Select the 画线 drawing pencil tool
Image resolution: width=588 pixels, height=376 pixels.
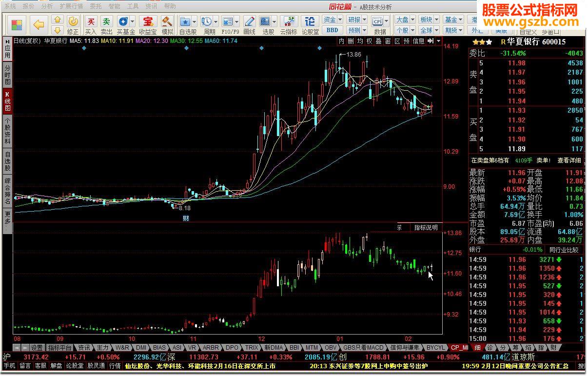coord(249,24)
